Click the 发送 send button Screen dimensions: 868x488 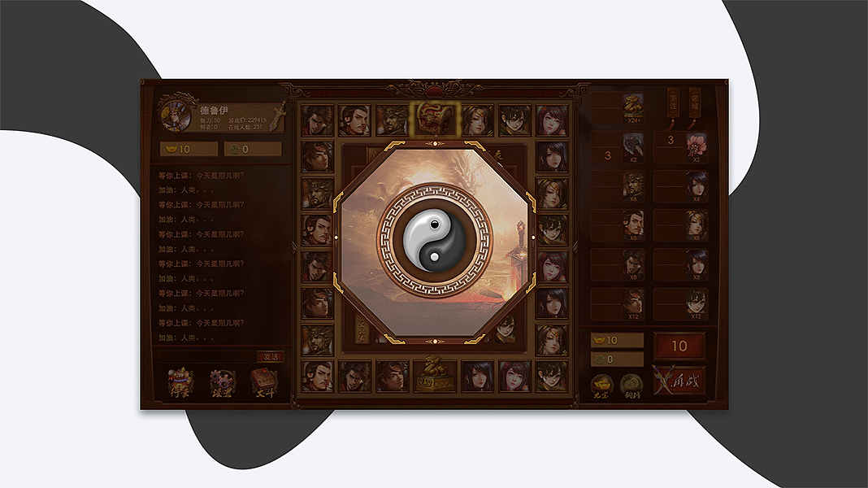coord(271,356)
